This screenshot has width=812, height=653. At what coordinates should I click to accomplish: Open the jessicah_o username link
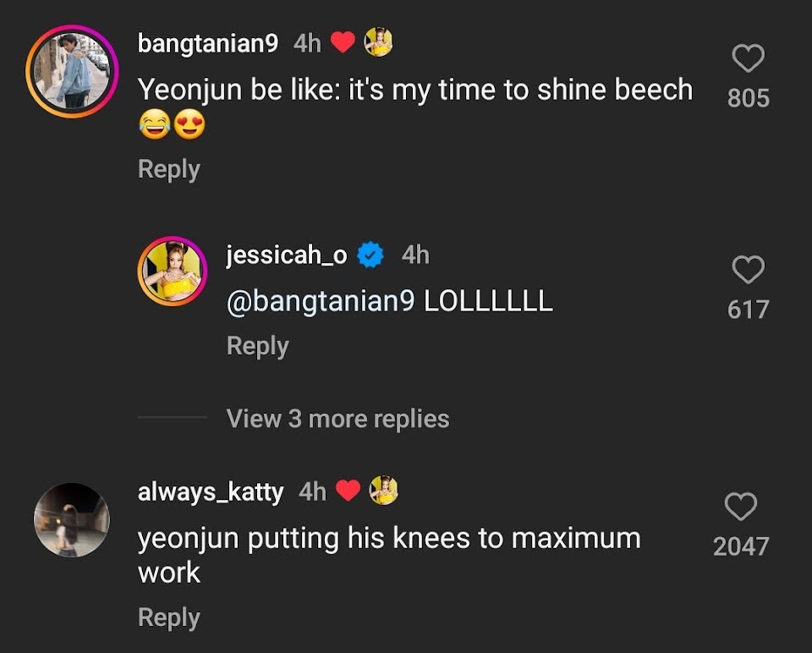[x=287, y=255]
